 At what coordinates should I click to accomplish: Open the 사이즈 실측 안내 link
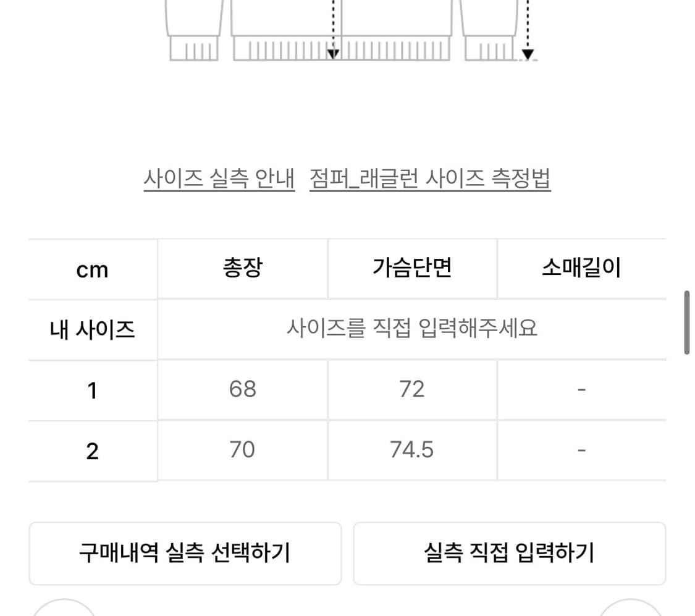coord(219,179)
